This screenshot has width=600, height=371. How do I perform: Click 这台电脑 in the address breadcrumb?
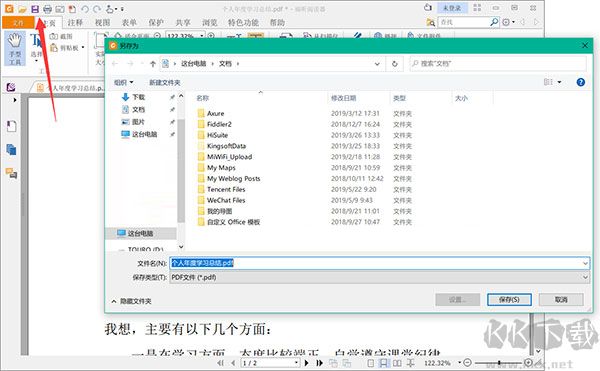[x=194, y=64]
